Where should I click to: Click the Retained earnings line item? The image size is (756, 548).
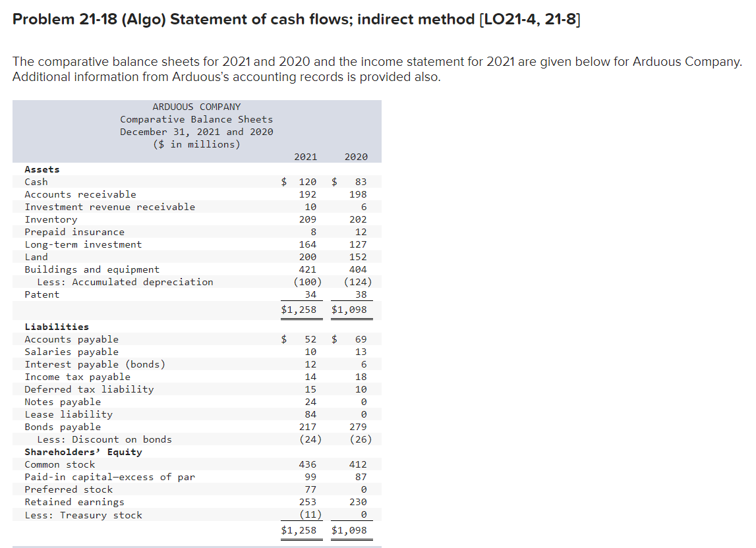click(x=69, y=502)
